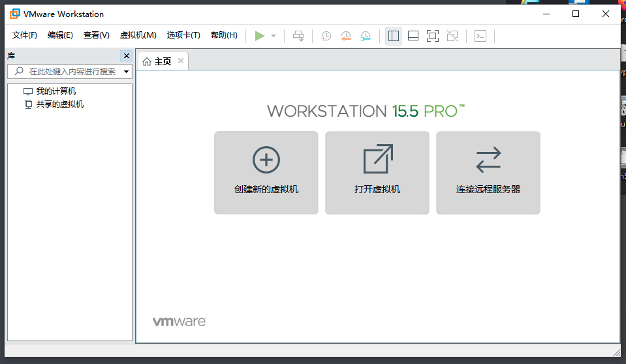Close the 主页 tab

pos(181,61)
